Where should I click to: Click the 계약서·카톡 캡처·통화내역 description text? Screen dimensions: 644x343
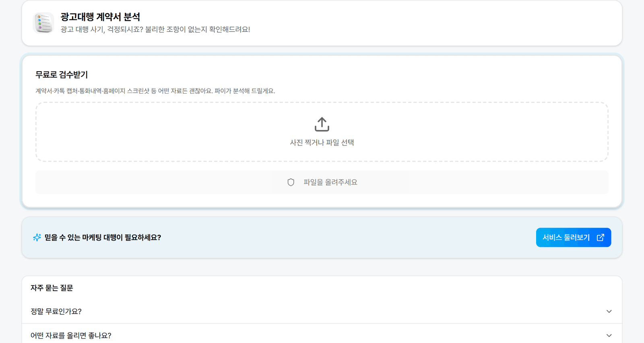coord(155,91)
